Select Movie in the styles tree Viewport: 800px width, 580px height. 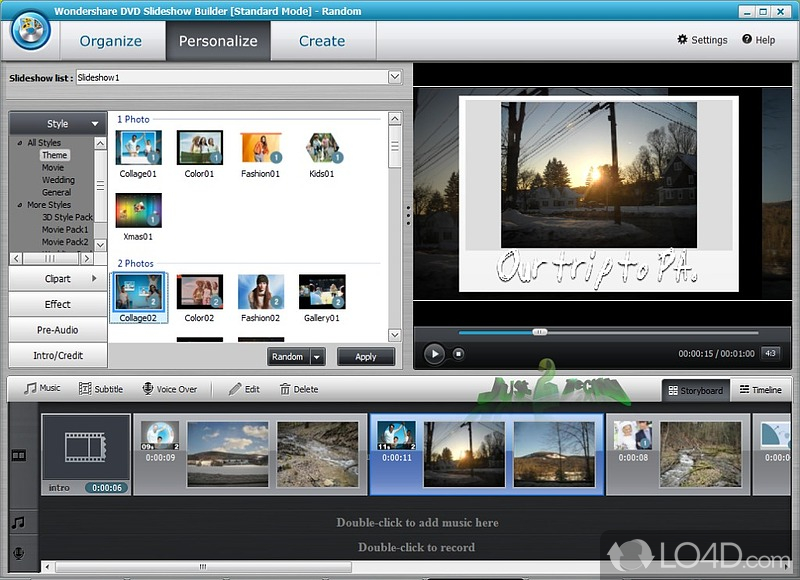[53, 167]
